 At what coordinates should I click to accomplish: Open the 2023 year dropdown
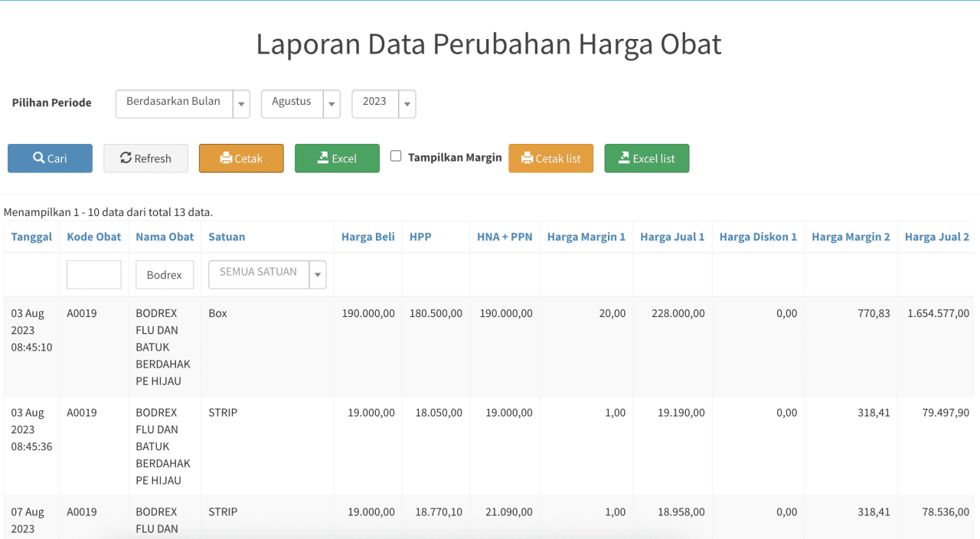[407, 103]
